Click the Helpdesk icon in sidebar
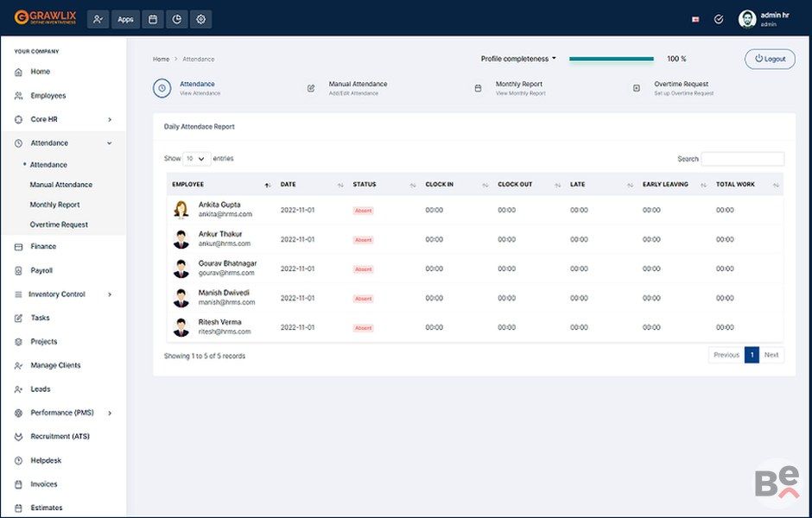This screenshot has width=812, height=518. coord(19,460)
